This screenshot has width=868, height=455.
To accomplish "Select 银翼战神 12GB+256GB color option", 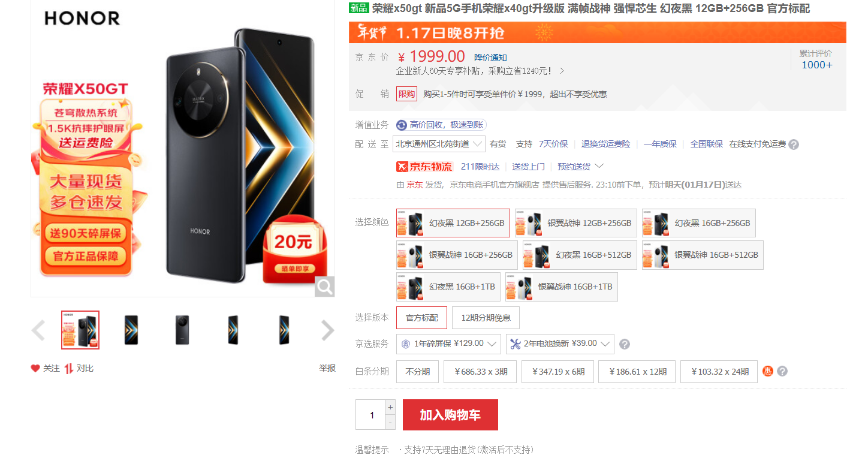I will (x=575, y=223).
